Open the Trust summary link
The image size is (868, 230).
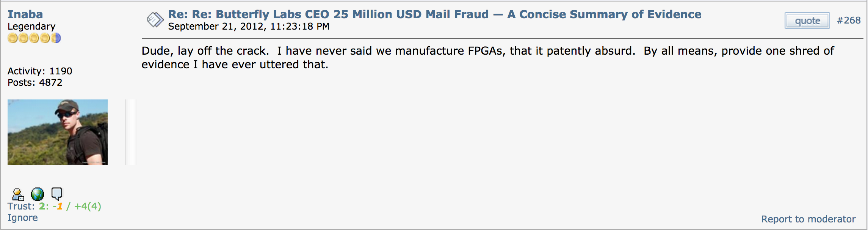tap(21, 206)
